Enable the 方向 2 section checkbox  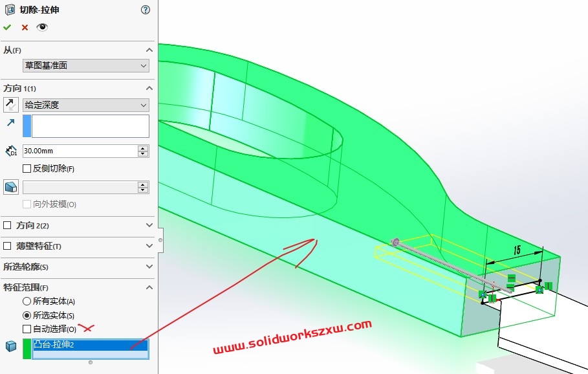tap(8, 226)
